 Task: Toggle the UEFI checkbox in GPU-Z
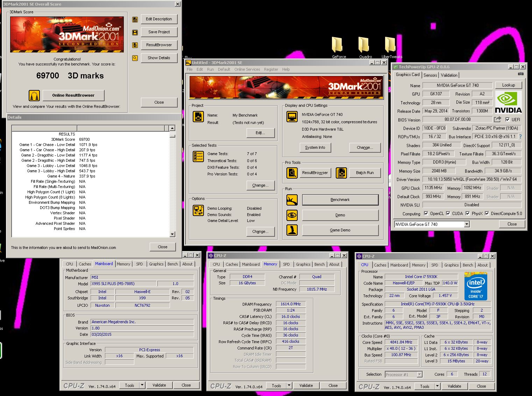point(508,119)
